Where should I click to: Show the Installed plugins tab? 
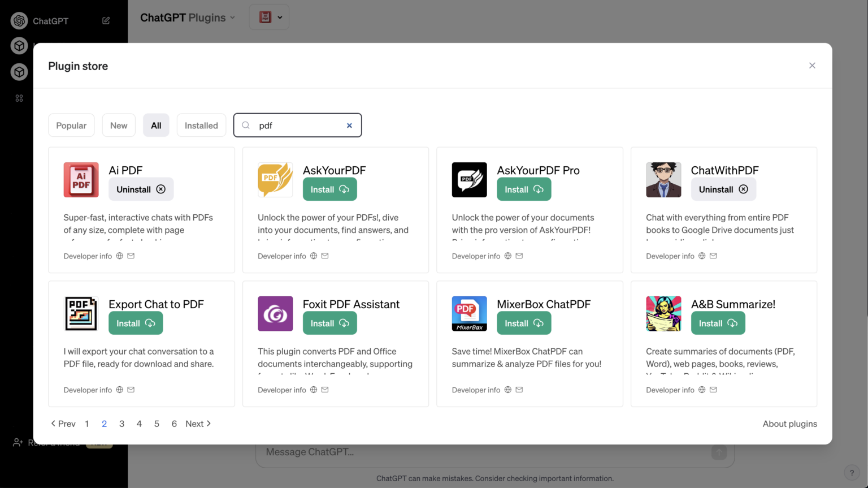click(201, 126)
